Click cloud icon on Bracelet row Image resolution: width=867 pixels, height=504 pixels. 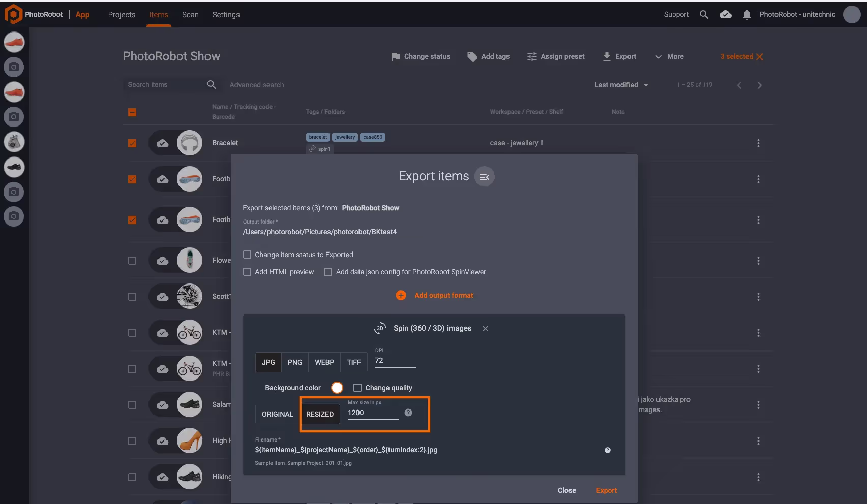point(162,143)
